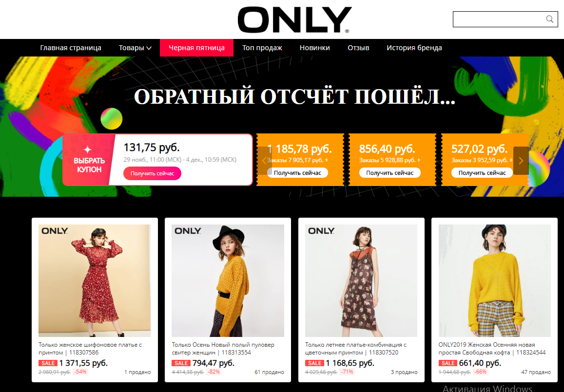Image resolution: width=564 pixels, height=392 pixels.
Task: Open the floral slip dress product title
Action: click(356, 349)
